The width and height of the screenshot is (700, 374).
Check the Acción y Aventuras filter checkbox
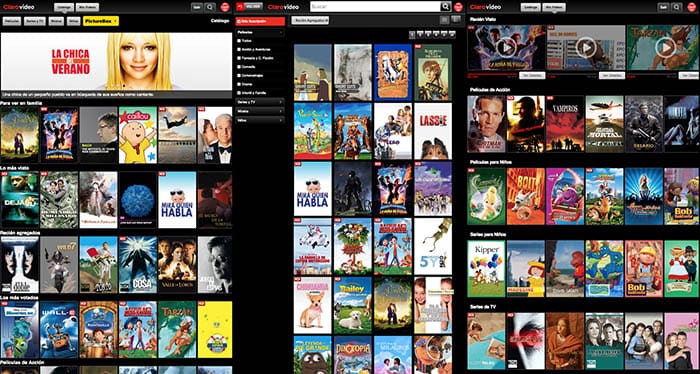pyautogui.click(x=239, y=50)
